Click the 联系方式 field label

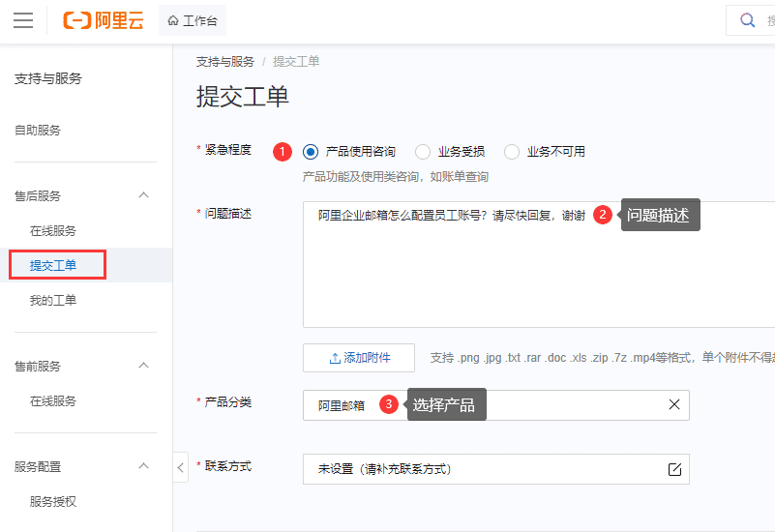[227, 466]
